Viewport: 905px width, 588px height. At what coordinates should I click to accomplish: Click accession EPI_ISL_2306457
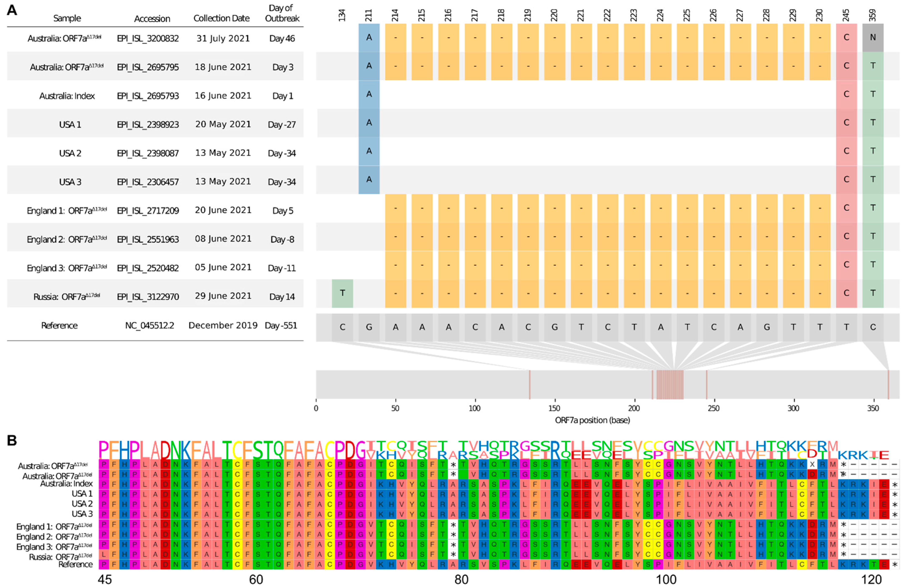tap(148, 182)
